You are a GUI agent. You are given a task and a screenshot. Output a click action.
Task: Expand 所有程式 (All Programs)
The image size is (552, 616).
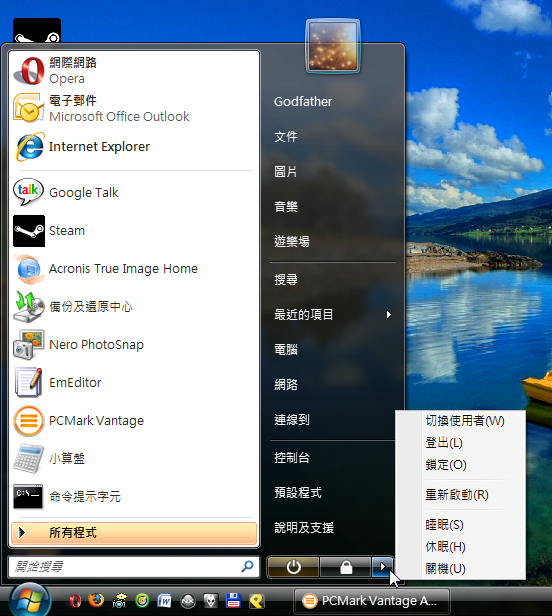134,533
